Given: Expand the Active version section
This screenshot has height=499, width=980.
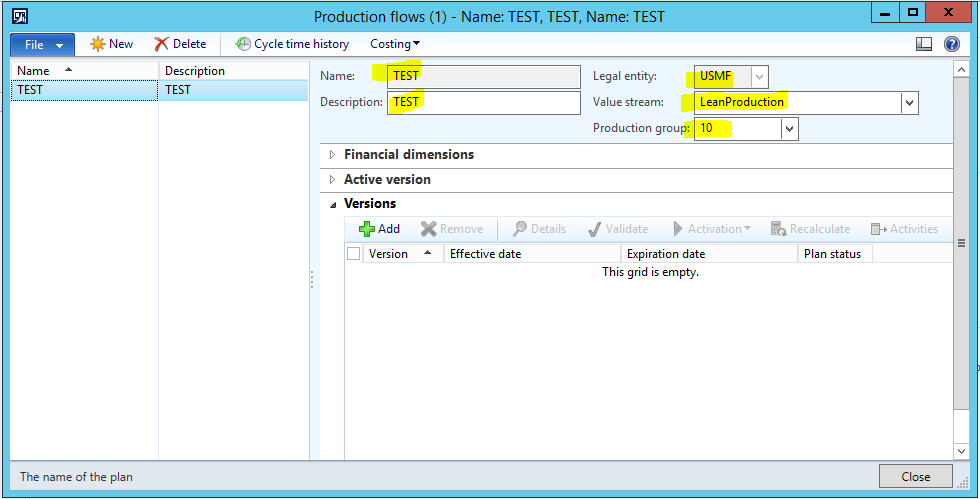Looking at the screenshot, I should pyautogui.click(x=333, y=180).
